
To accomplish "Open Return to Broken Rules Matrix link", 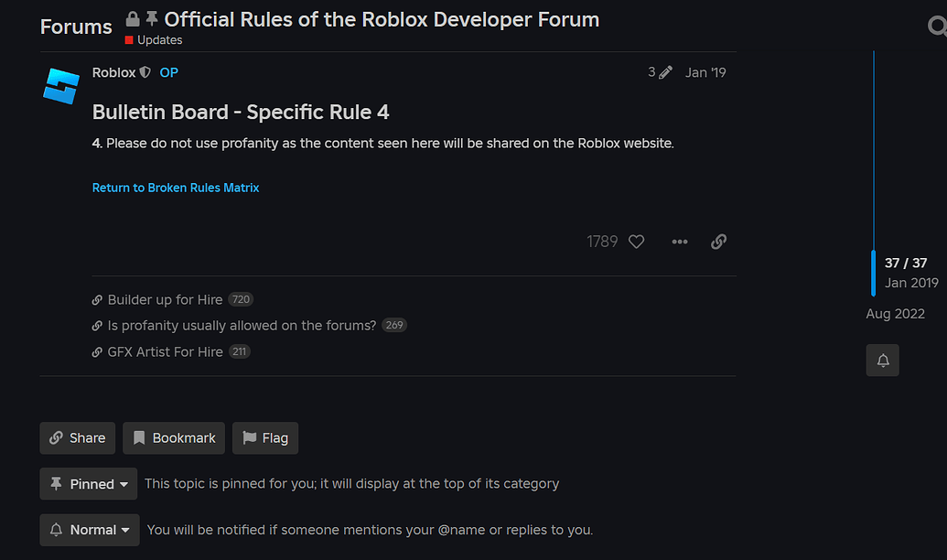I will [176, 188].
